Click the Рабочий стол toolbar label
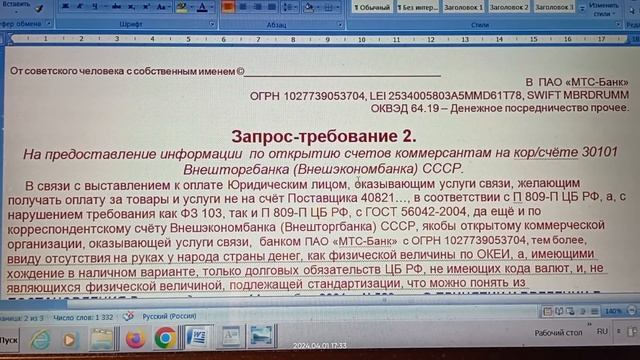Image resolution: width=640 pixels, height=360 pixels. click(558, 333)
